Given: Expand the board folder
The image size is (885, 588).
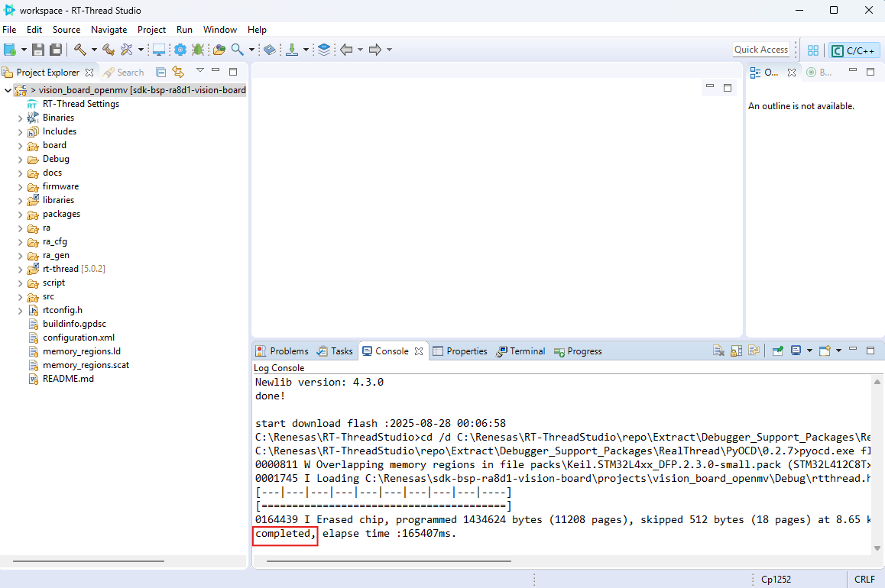Looking at the screenshot, I should pos(20,146).
